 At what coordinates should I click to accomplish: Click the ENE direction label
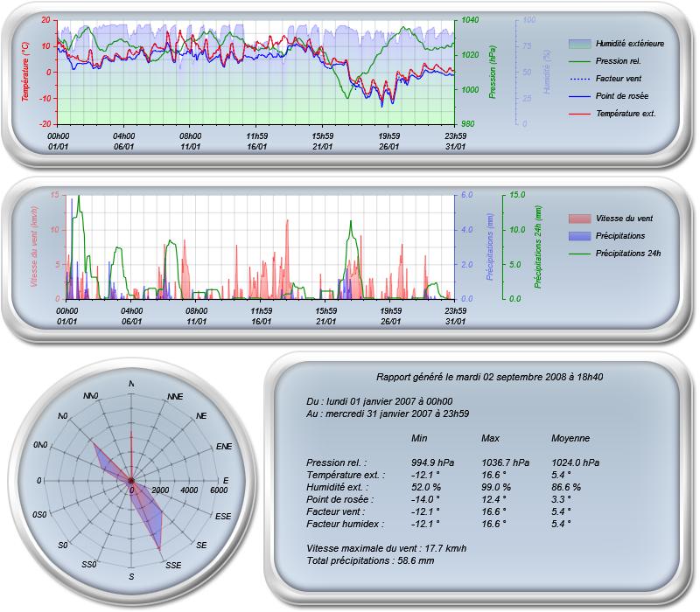224,447
